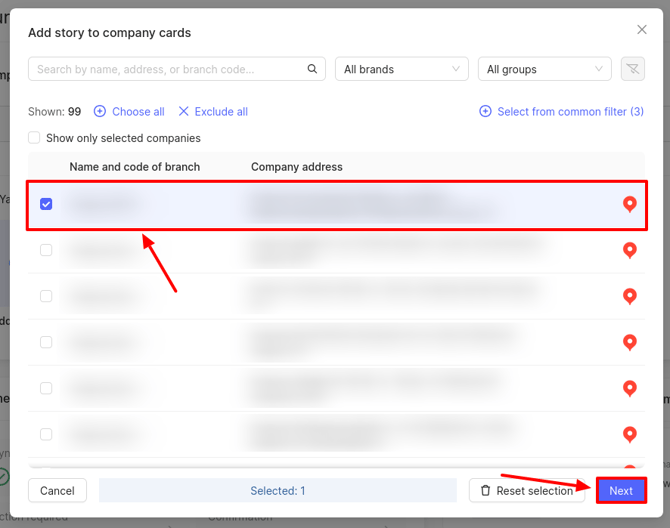Click map pin icon in fifth row
670x528 pixels.
tap(630, 388)
